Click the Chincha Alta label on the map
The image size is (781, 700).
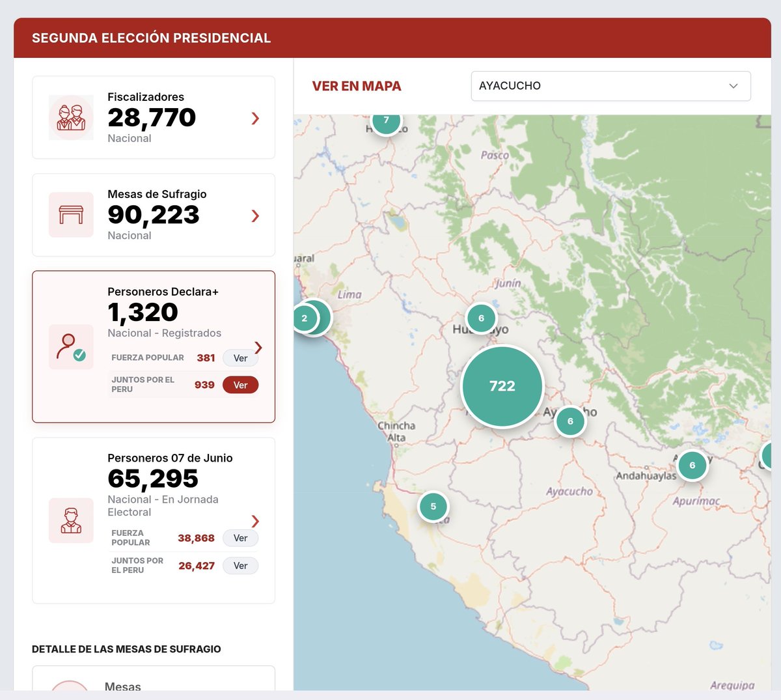click(x=396, y=432)
